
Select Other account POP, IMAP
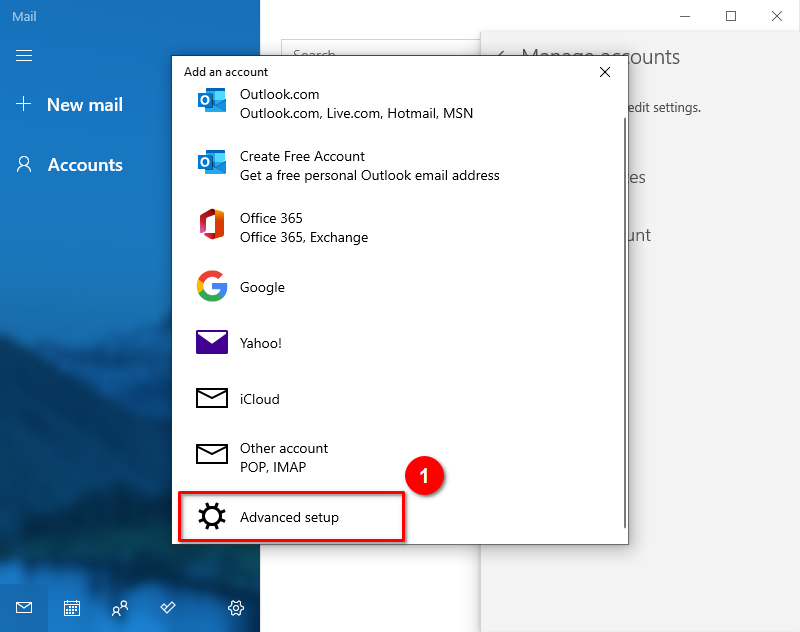tap(398, 458)
